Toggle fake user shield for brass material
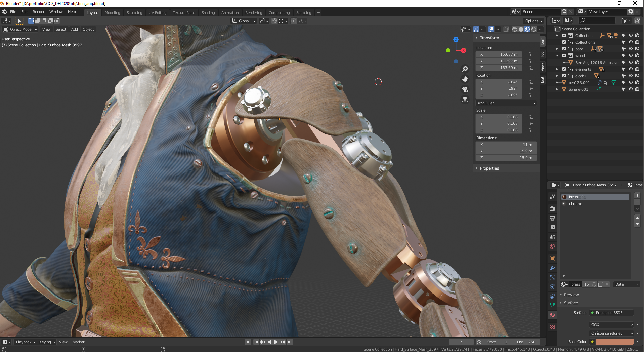644x352 pixels. coord(594,284)
